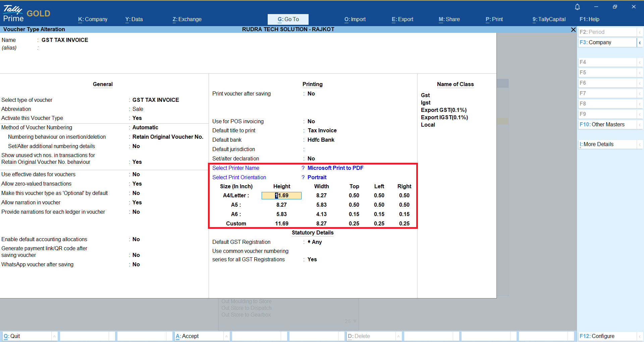
Task: Toggle the 'Use for POS invoicing' No value
Action: pyautogui.click(x=311, y=122)
